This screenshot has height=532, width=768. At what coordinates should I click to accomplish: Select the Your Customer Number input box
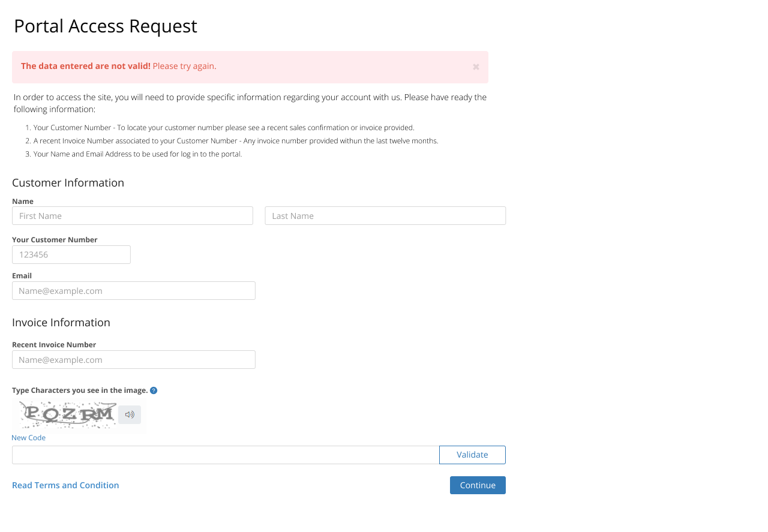(x=71, y=254)
